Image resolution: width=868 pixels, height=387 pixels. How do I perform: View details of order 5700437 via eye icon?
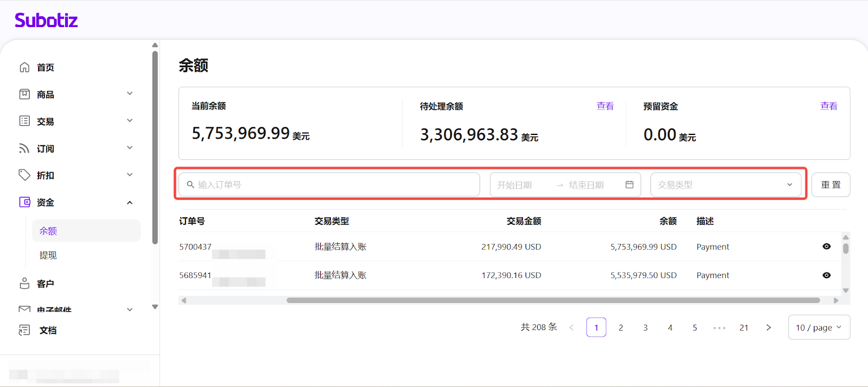826,247
